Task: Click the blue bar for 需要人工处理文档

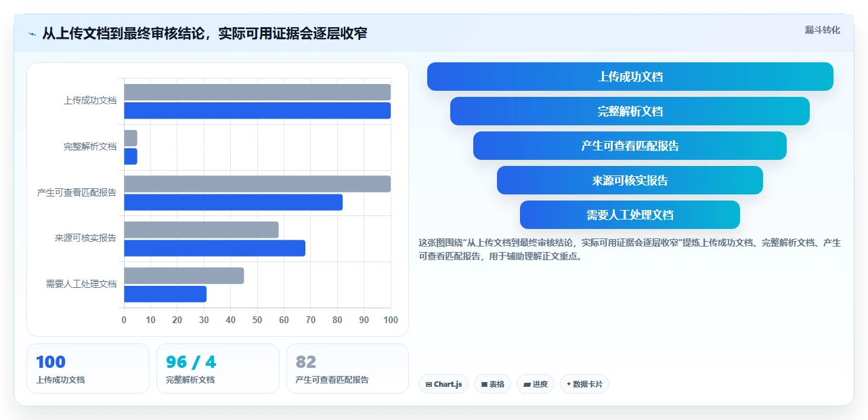Action: 165,294
